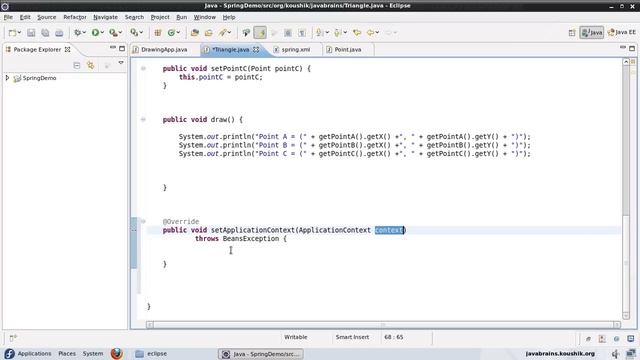Maximize the editor area
The height and width of the screenshot is (360, 640).
pyautogui.click(x=632, y=48)
